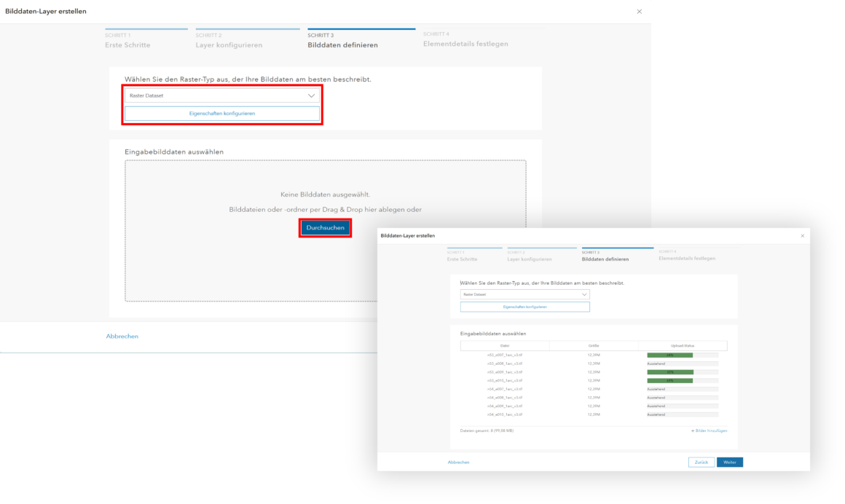The width and height of the screenshot is (845, 504).
Task: Click the Keine Bilddaten ausgewählt text
Action: [326, 194]
